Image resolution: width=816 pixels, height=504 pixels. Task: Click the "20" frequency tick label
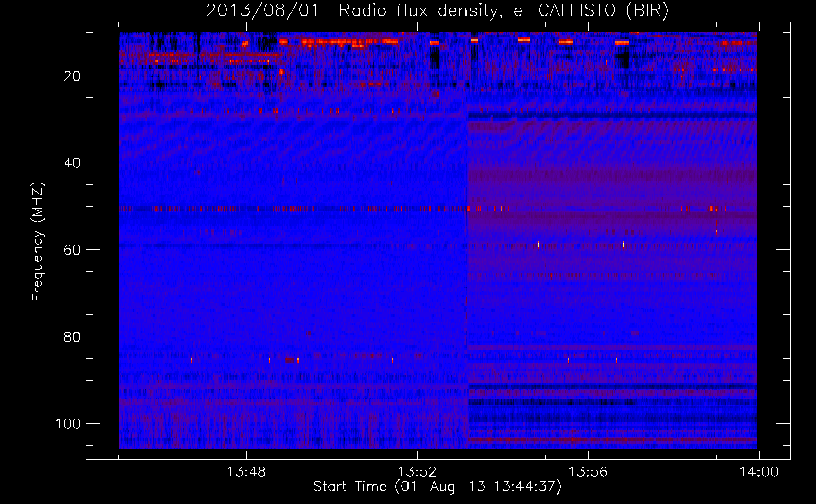pyautogui.click(x=73, y=76)
